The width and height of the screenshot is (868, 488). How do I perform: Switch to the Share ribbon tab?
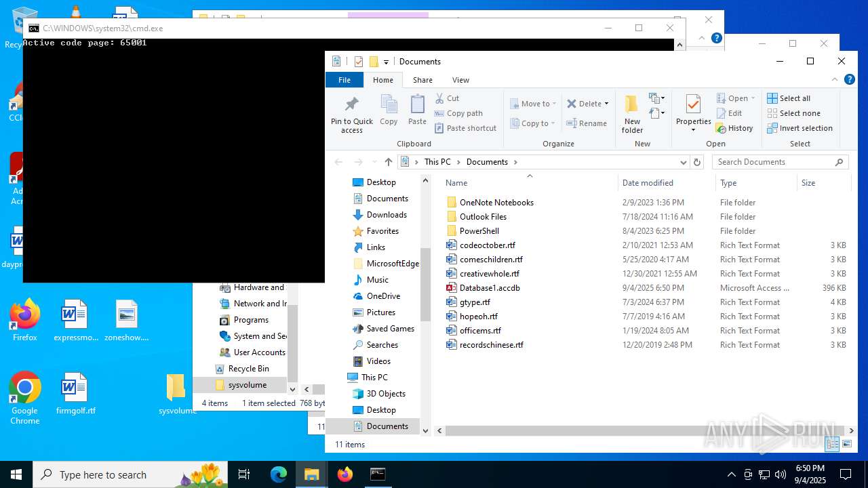pos(422,80)
